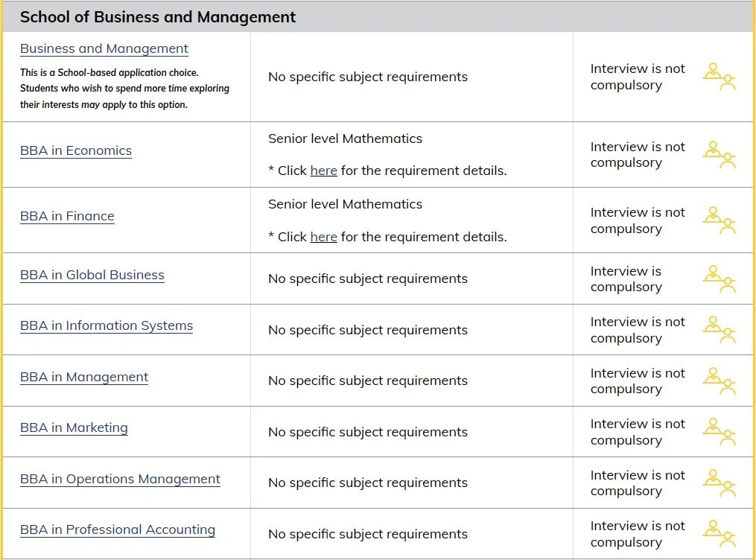
Task: Click interview icon in Business and Management row
Action: 720,77
